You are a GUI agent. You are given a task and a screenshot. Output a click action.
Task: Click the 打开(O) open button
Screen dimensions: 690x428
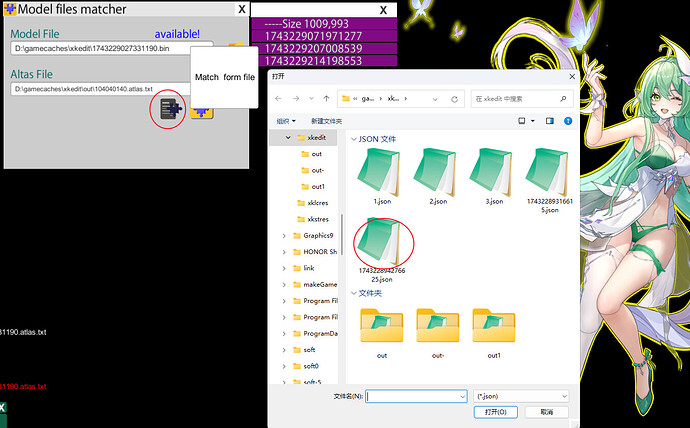click(x=495, y=412)
